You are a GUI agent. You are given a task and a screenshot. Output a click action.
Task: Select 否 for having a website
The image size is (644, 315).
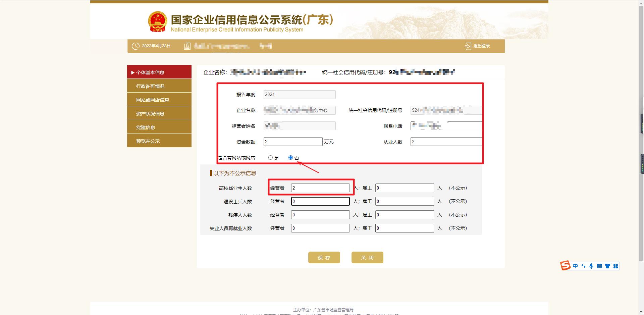point(290,157)
